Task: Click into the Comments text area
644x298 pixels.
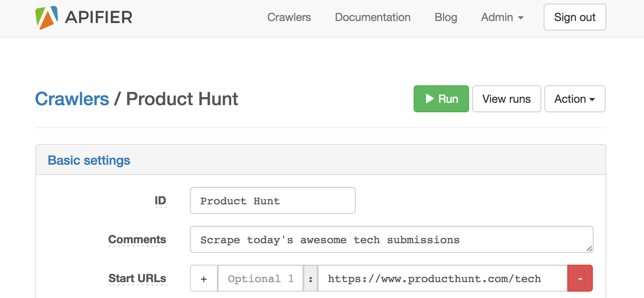Action: (392, 239)
